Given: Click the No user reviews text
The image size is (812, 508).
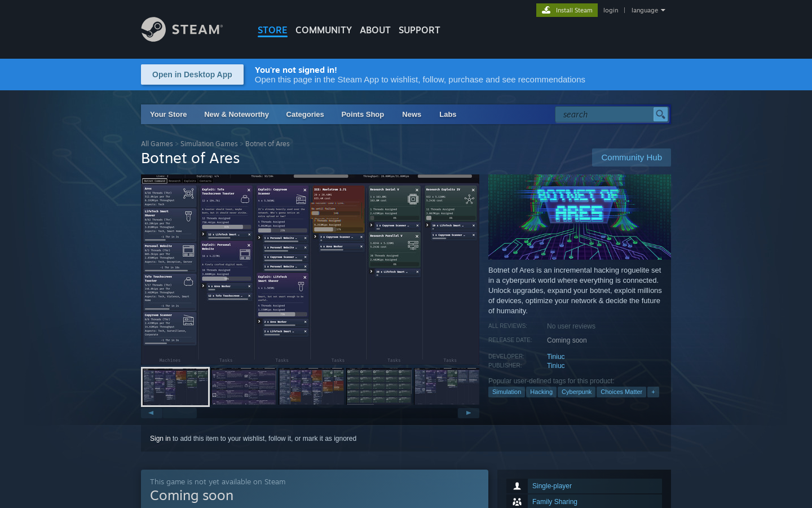Looking at the screenshot, I should [571, 326].
